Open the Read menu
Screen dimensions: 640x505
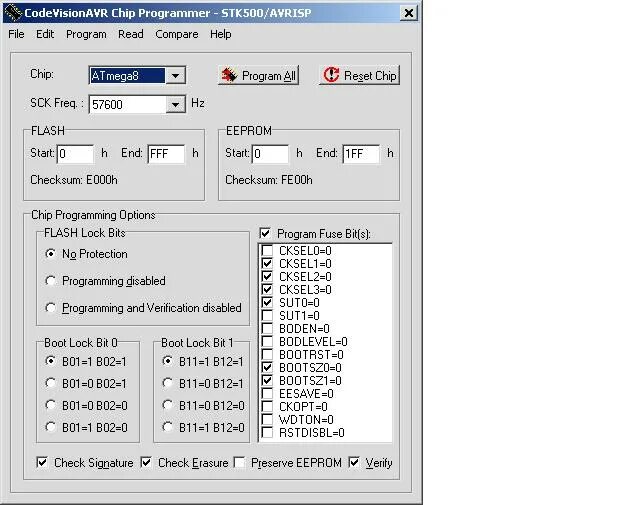(x=131, y=34)
